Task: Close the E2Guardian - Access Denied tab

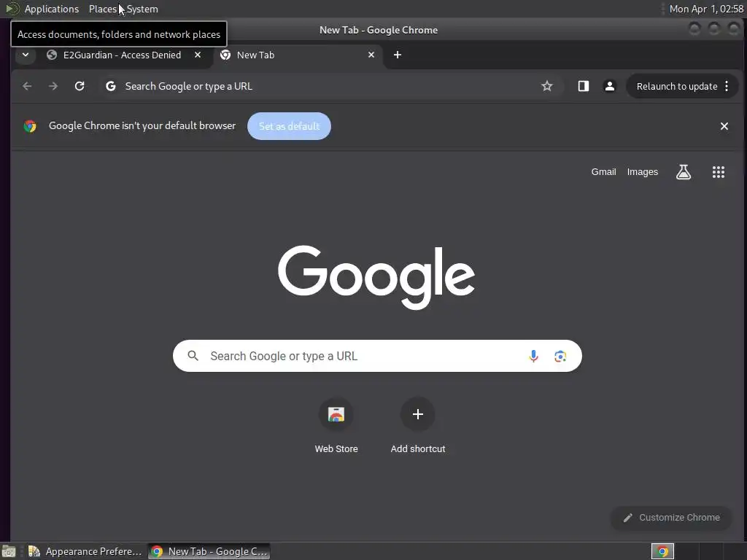Action: tap(198, 55)
